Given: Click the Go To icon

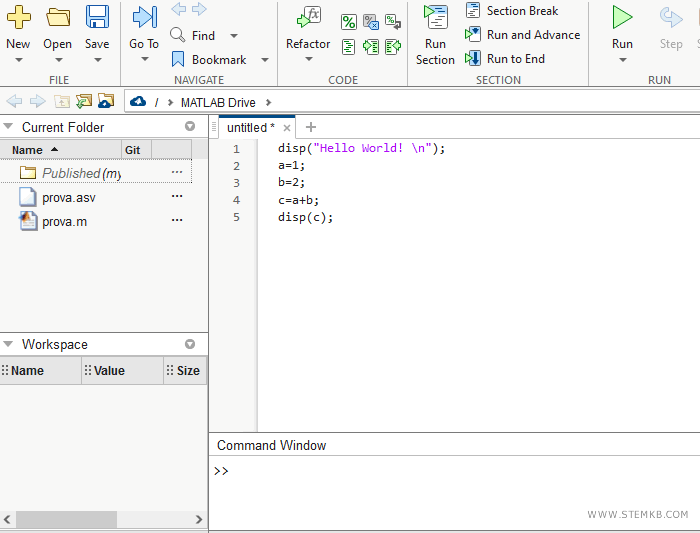Looking at the screenshot, I should 144,17.
